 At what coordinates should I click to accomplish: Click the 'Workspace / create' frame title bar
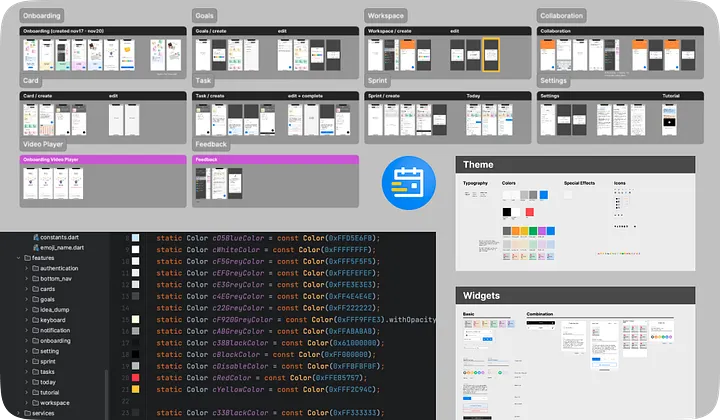(448, 31)
